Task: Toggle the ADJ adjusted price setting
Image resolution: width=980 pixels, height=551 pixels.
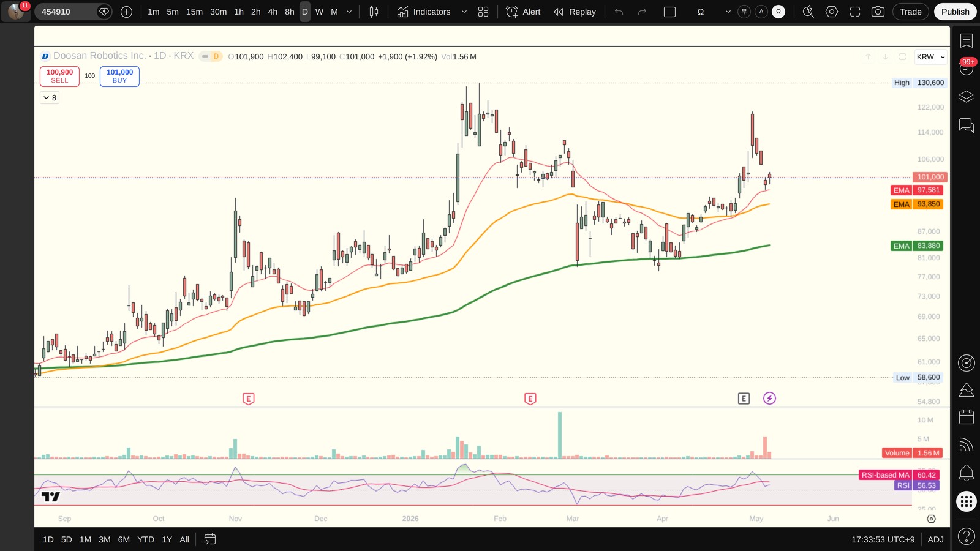Action: point(935,539)
